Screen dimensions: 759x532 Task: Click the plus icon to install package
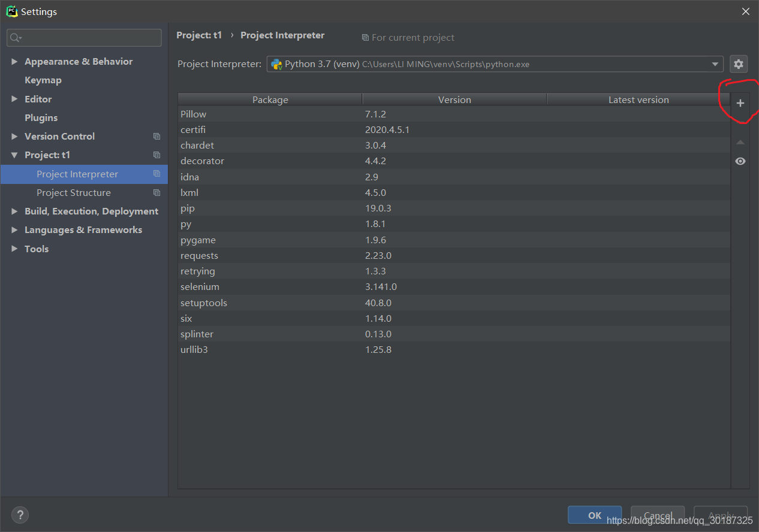point(740,103)
